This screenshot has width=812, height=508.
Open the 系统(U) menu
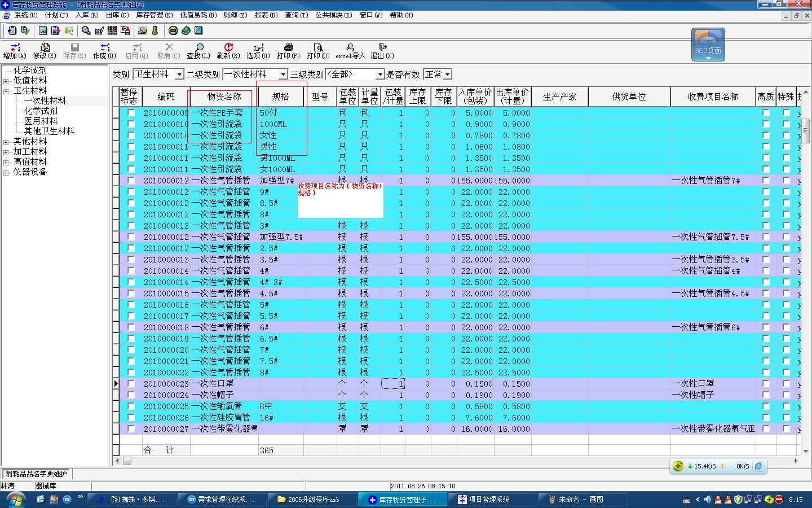[26, 15]
